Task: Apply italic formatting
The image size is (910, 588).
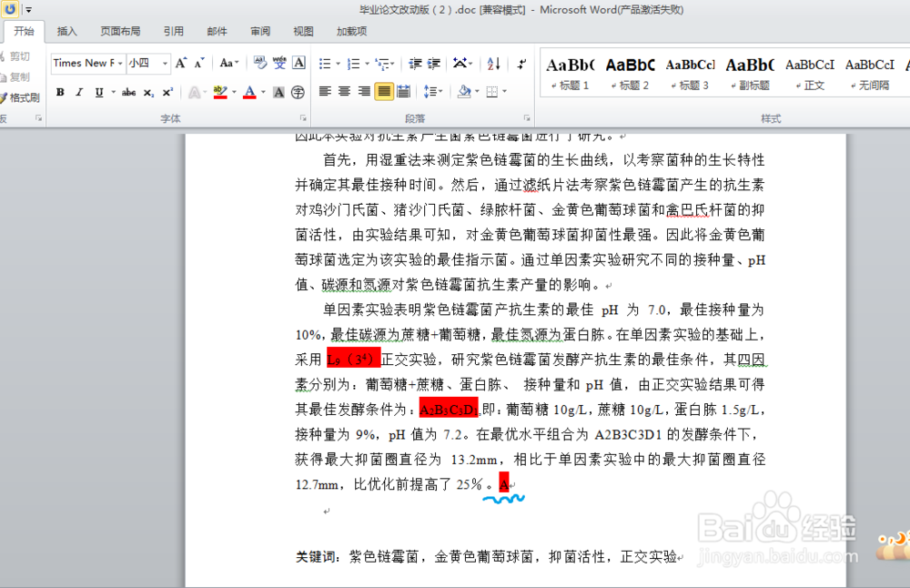Action: 79,92
